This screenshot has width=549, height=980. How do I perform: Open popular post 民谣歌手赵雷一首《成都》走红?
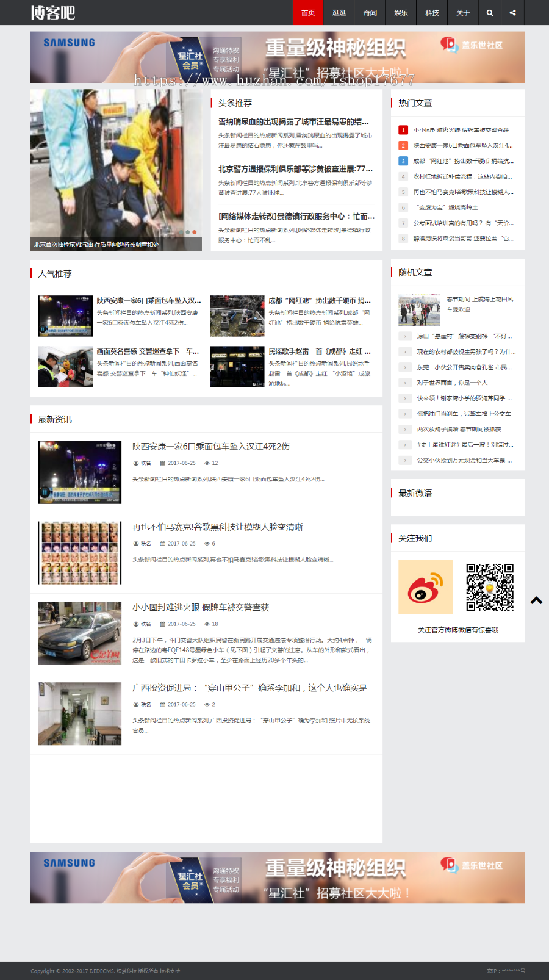click(x=320, y=351)
